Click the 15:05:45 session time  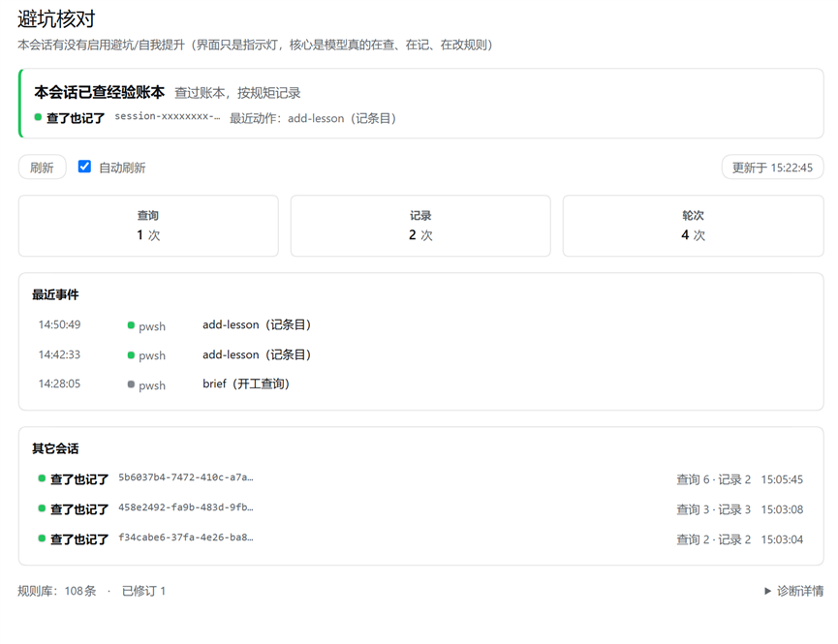point(782,479)
